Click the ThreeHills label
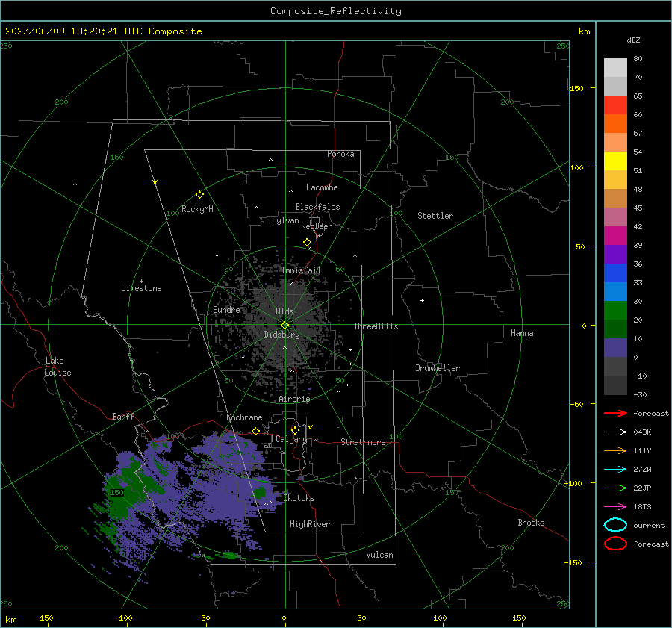 click(376, 326)
